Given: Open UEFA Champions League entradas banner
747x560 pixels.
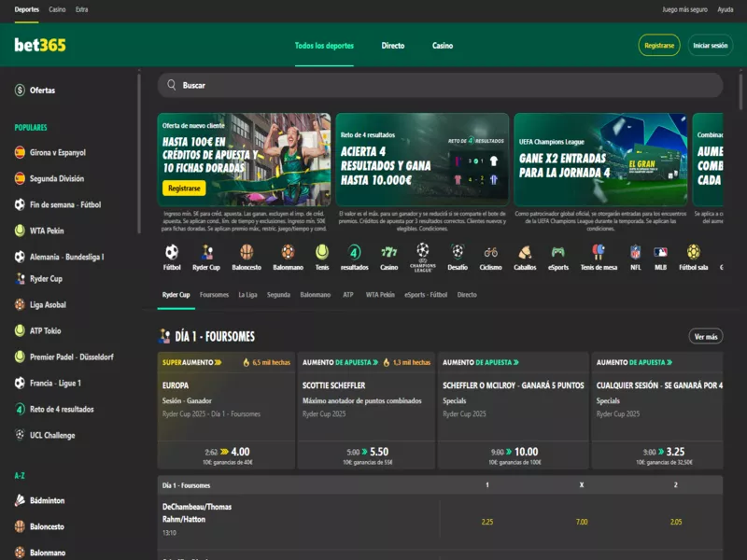Looking at the screenshot, I should pyautogui.click(x=600, y=160).
